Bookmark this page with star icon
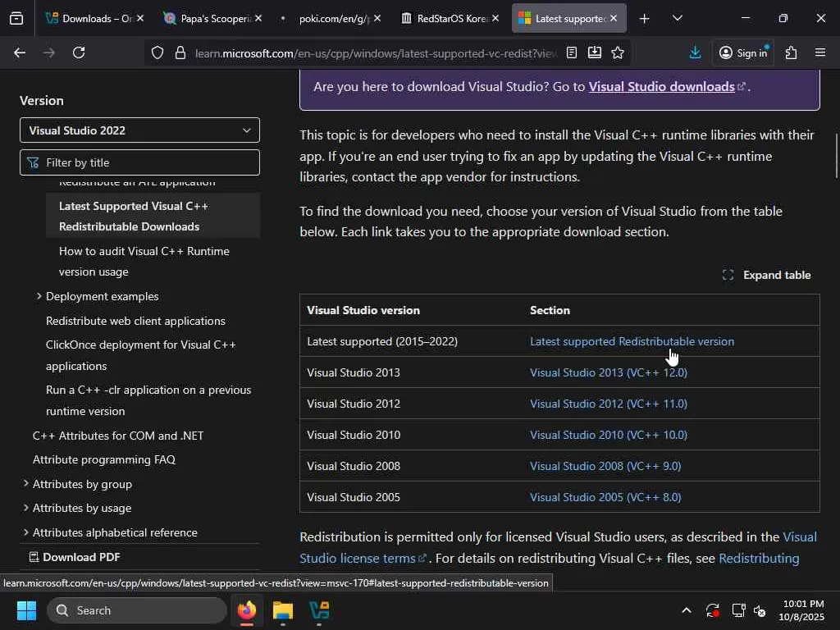The image size is (840, 630). click(618, 52)
